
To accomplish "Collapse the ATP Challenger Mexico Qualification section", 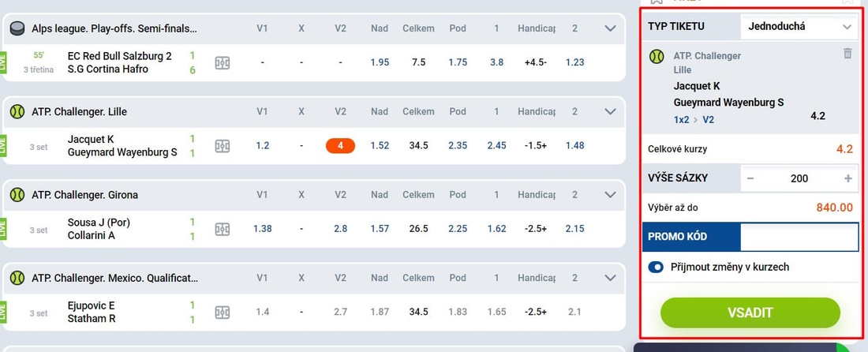I will click(611, 278).
